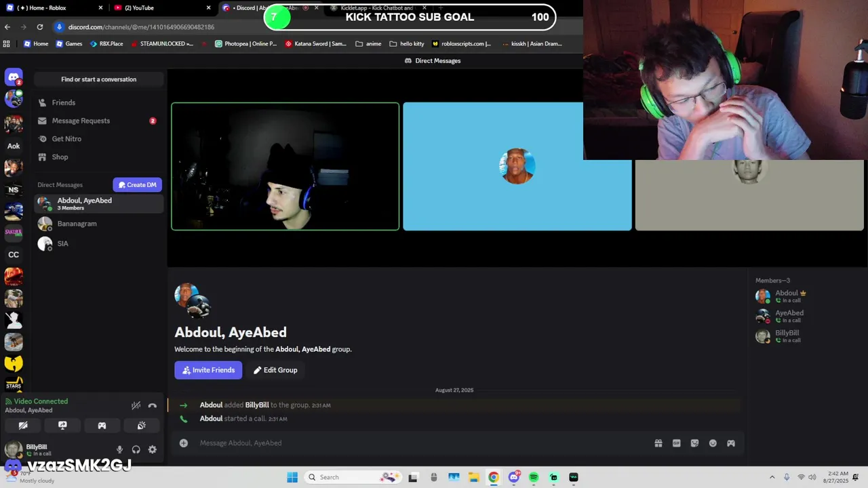Open apps launcher icon in message bar
Screen dimensions: 868x488
pos(731,443)
